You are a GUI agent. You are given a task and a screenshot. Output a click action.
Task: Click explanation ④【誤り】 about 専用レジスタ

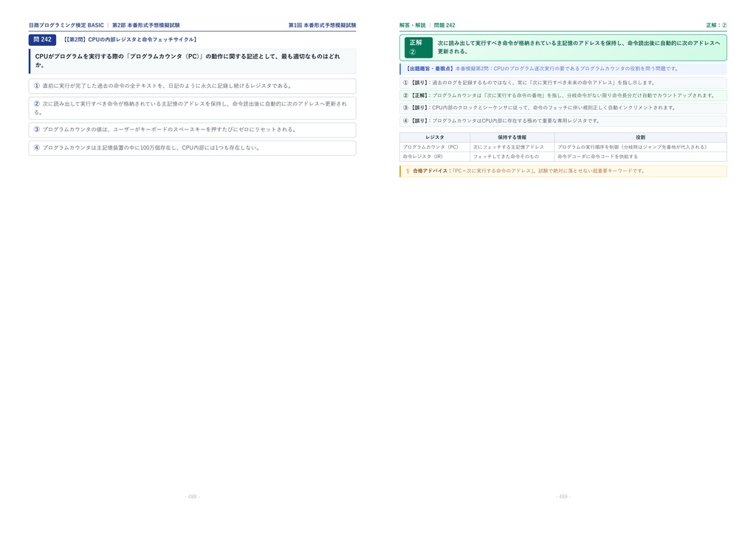[563, 121]
